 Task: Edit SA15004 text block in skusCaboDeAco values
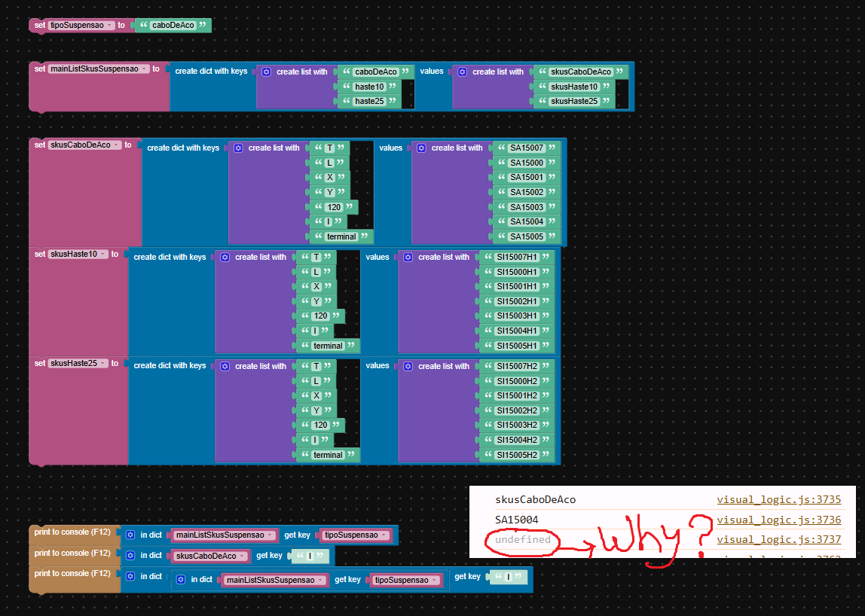coord(527,221)
